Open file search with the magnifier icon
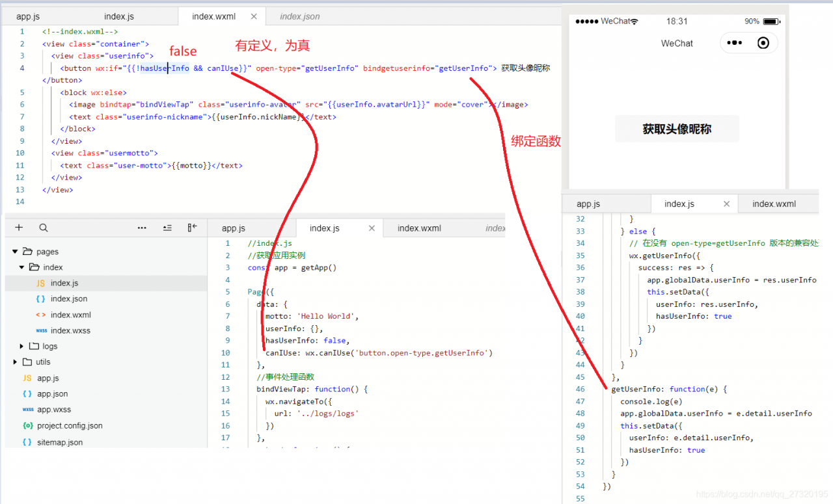The image size is (833, 504). pyautogui.click(x=44, y=228)
